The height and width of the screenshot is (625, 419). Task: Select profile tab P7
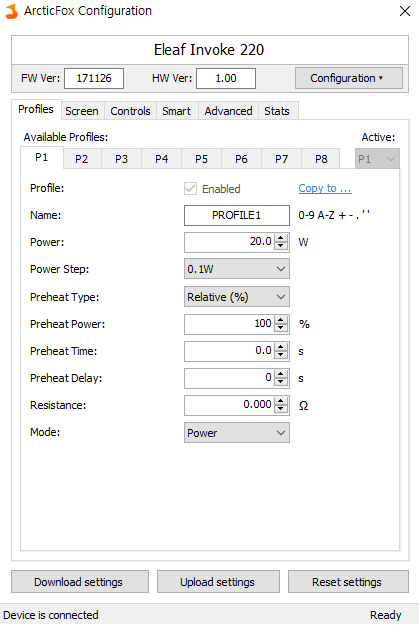(x=281, y=159)
